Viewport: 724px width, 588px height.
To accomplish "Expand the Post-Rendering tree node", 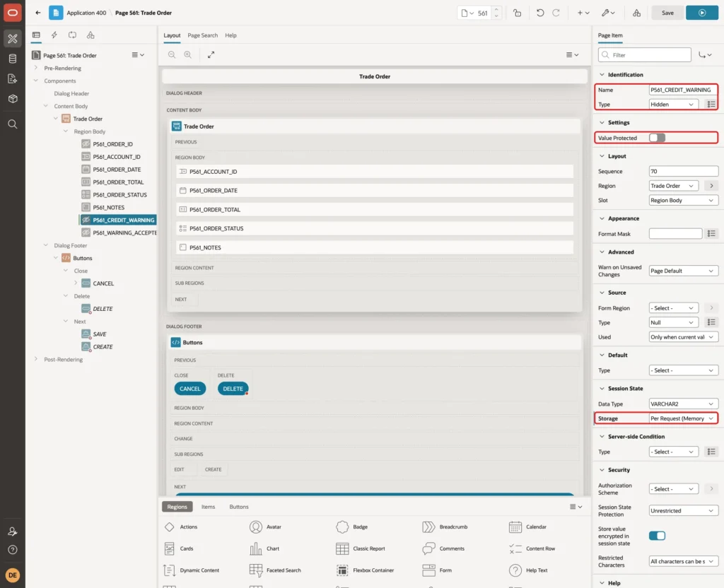I will point(36,359).
